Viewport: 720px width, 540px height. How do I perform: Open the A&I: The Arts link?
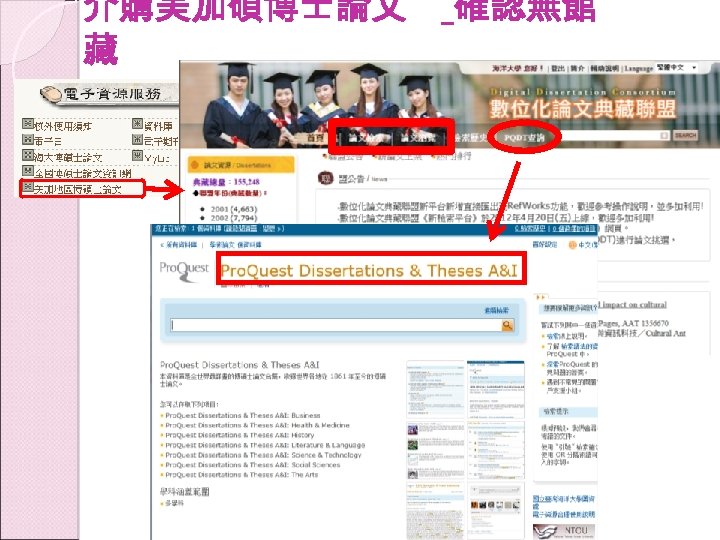pyautogui.click(x=242, y=475)
